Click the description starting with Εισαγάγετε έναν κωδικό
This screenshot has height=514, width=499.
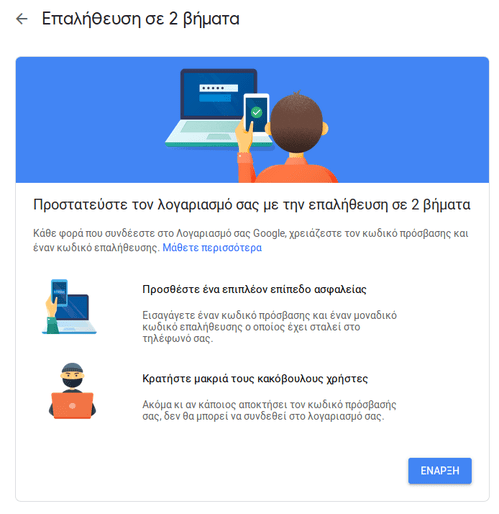[x=269, y=327]
